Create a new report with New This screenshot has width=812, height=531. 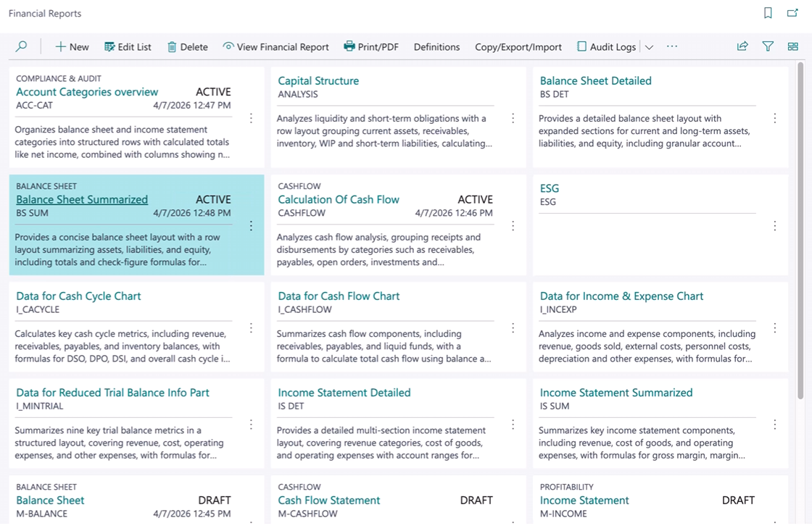[x=72, y=46]
